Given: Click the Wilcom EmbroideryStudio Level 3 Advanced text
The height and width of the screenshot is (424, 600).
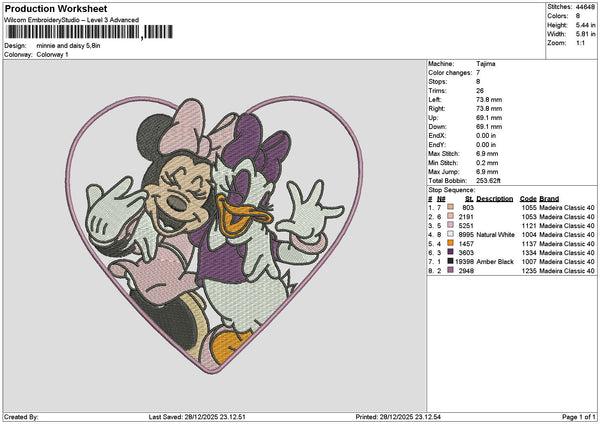Looking at the screenshot, I should [x=72, y=20].
